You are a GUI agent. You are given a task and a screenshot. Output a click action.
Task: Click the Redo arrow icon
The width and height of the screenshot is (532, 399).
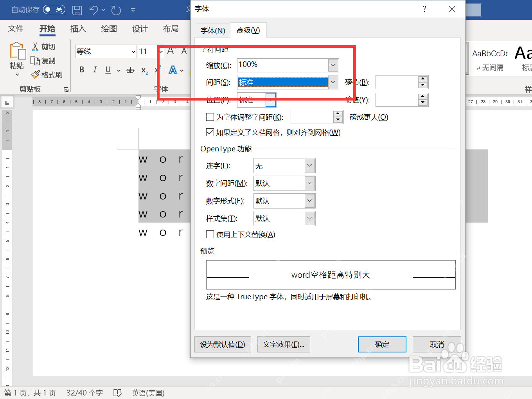coord(116,10)
